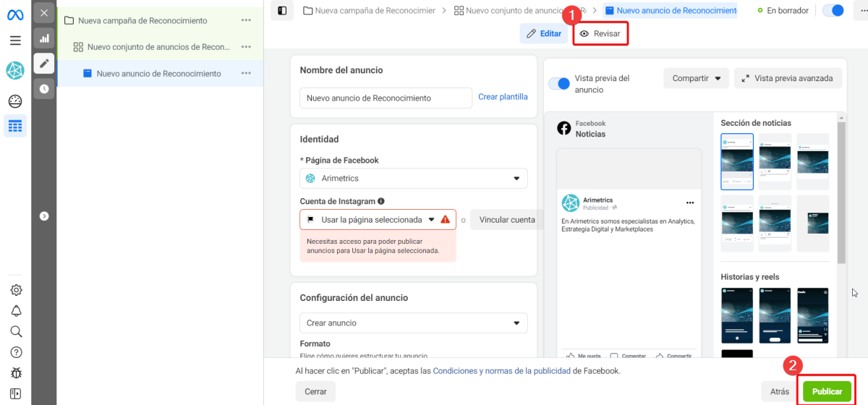The width and height of the screenshot is (868, 405).
Task: Toggle the split panel icon near breadcrumb
Action: (x=282, y=10)
